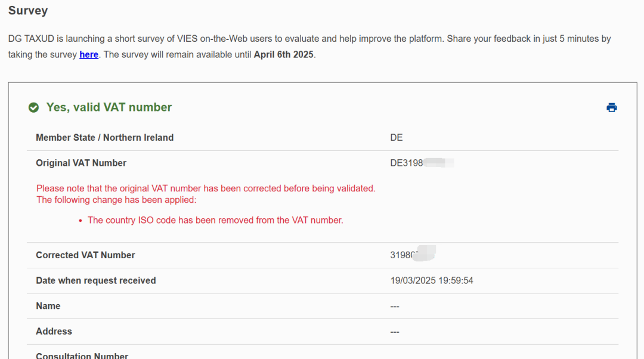The image size is (644, 359).
Task: Click the 'DG TAXUD is launching' survey paragraph
Action: (309, 47)
